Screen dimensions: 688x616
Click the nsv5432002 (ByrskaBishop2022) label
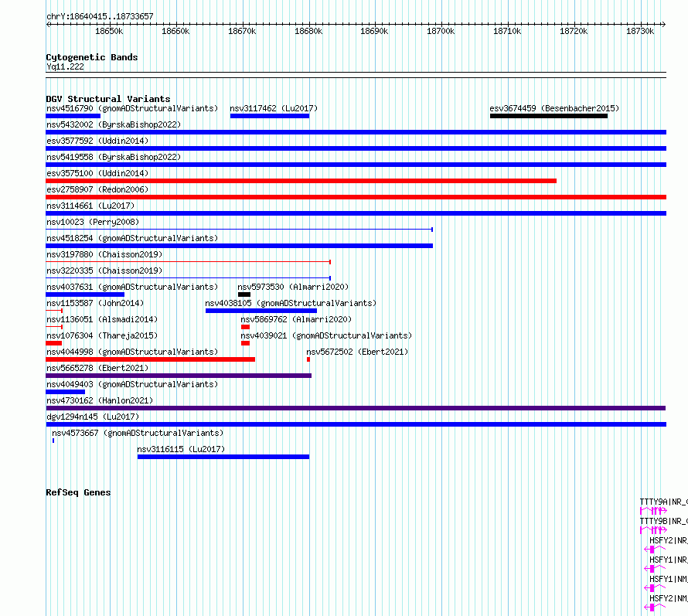tap(114, 124)
